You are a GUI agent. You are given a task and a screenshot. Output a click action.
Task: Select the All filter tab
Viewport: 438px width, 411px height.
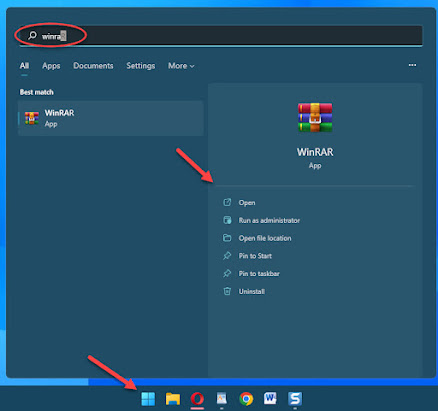click(24, 66)
